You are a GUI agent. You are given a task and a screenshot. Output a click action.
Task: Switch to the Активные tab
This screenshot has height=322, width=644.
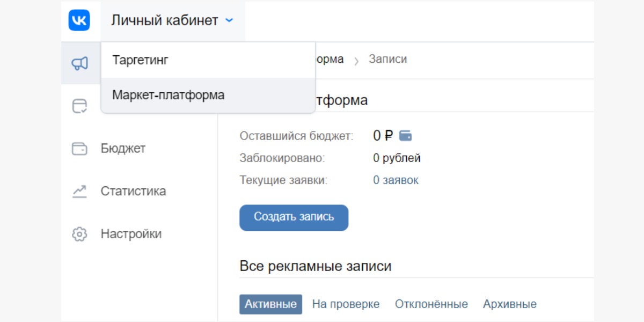(270, 304)
